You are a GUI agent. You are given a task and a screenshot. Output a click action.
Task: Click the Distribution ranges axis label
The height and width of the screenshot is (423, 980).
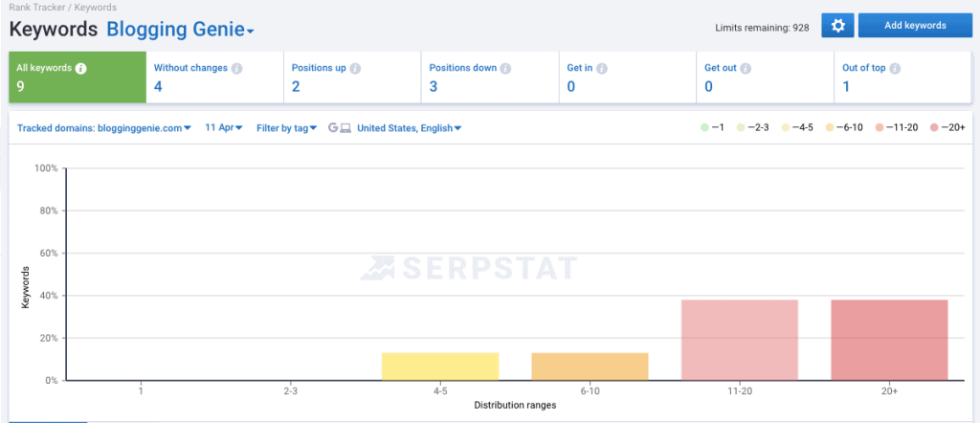tap(515, 405)
